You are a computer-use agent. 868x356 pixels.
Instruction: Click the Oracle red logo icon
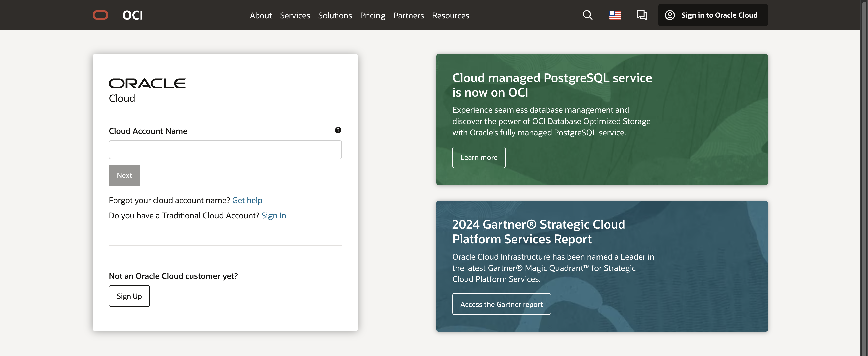(100, 15)
